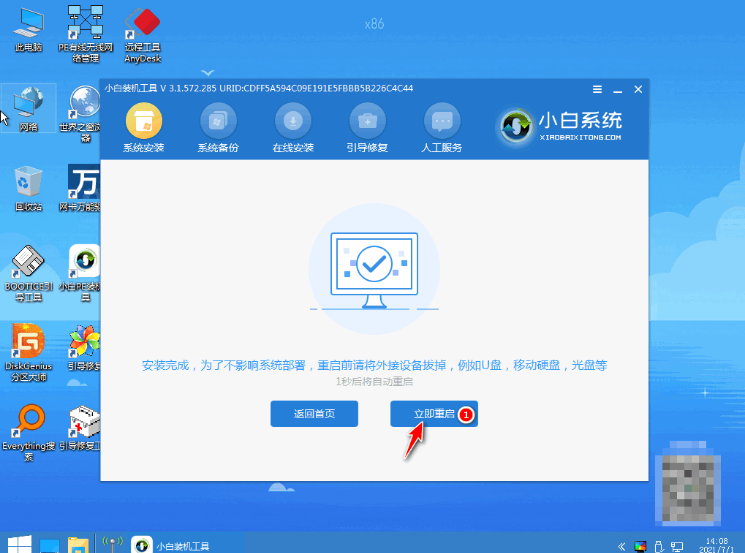The image size is (745, 553).
Task: Click the colorful display tray icon
Action: pyautogui.click(x=640, y=547)
